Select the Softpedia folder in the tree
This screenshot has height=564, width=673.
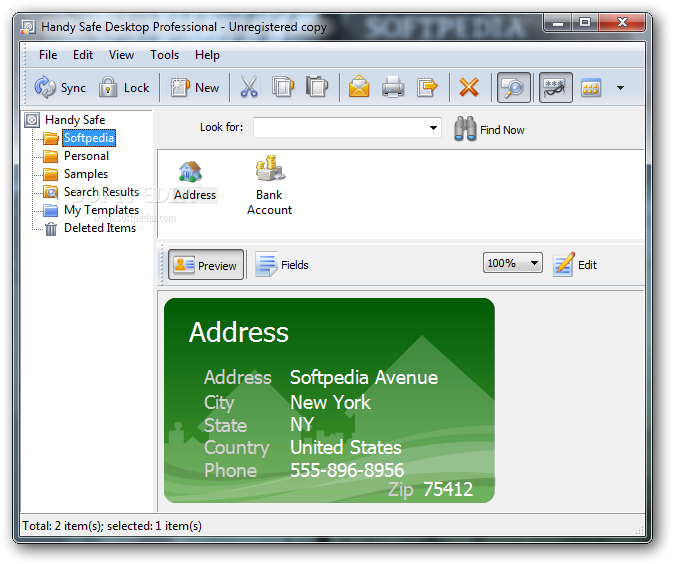point(89,138)
